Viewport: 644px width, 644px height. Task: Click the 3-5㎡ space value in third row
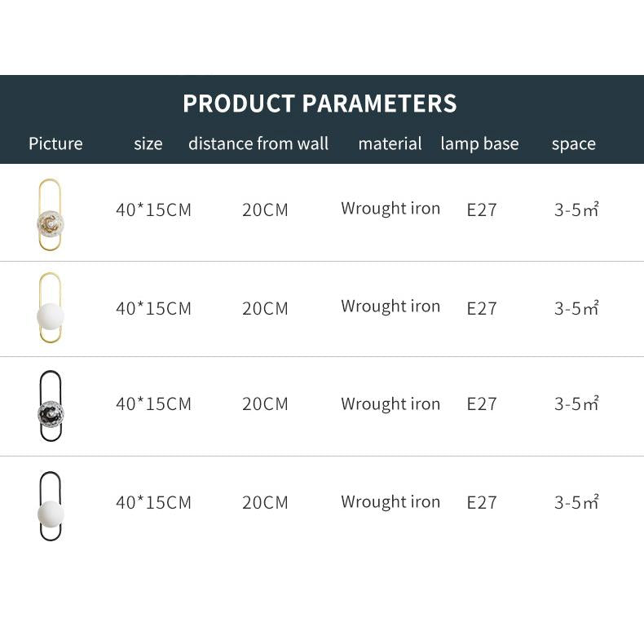coord(576,404)
